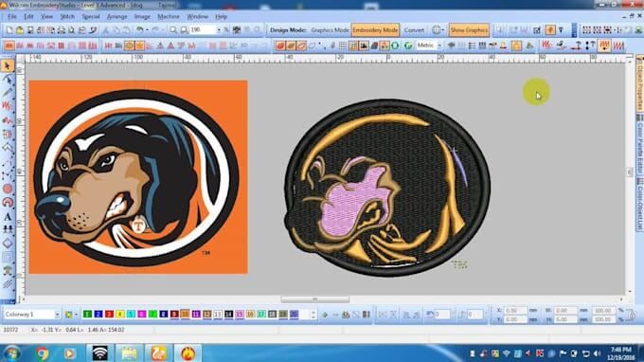
Task: Toggle the third outlined fill-shape icon
Action: click(x=301, y=45)
